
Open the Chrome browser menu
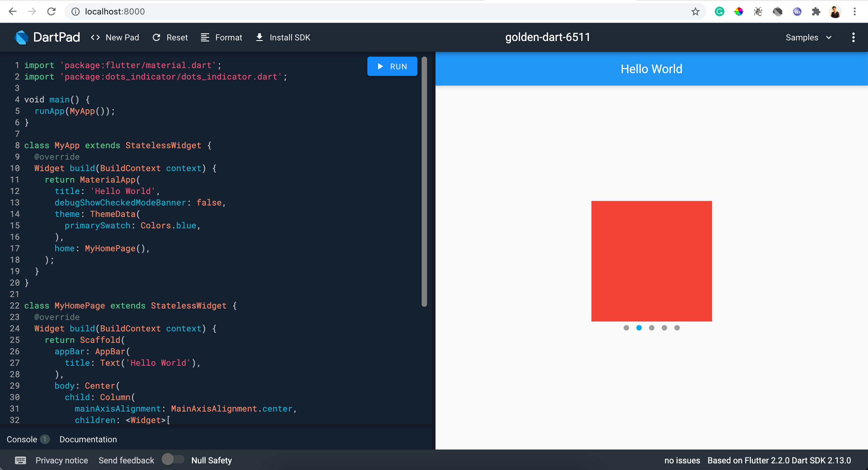point(854,11)
